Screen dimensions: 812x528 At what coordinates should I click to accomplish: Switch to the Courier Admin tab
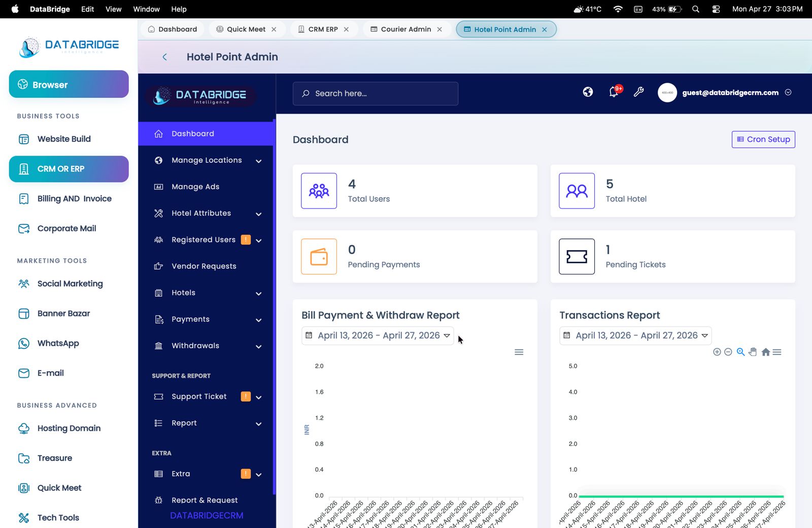[x=406, y=29]
